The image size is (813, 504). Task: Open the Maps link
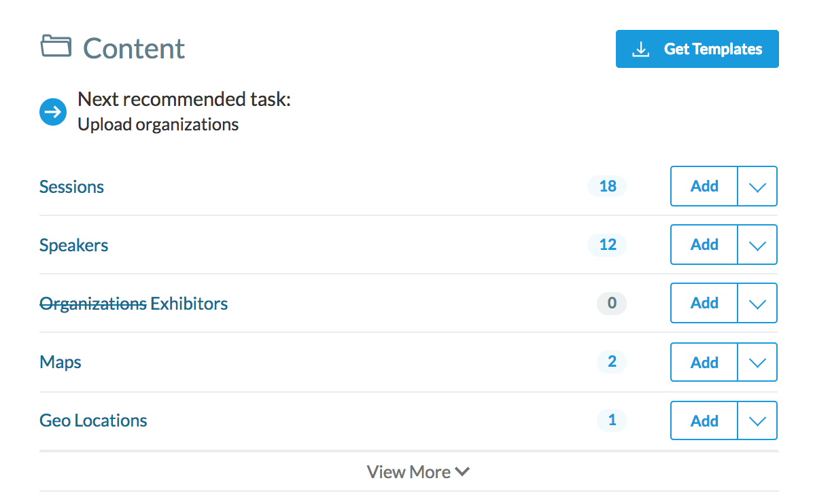(60, 362)
